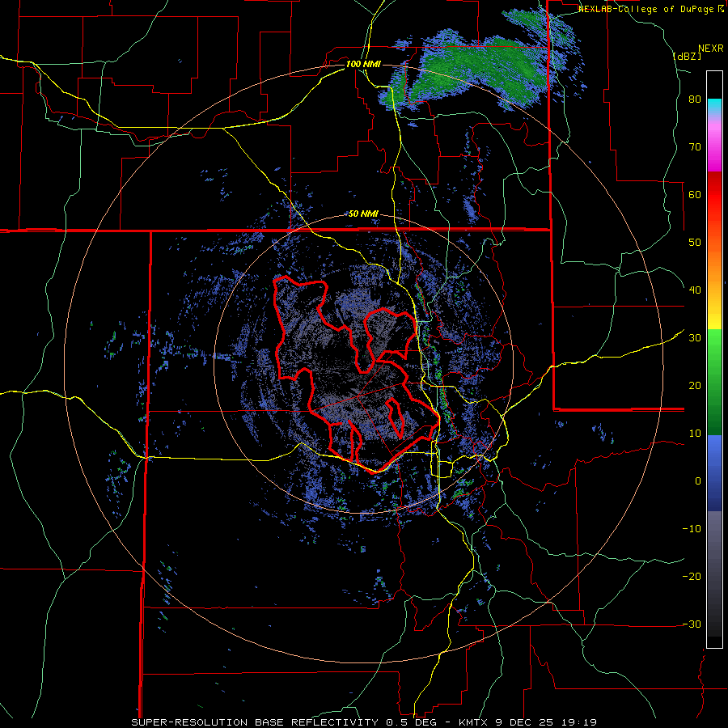This screenshot has height=728, width=728.
Task: Click the 100 NMI range ring label
Action: [363, 64]
